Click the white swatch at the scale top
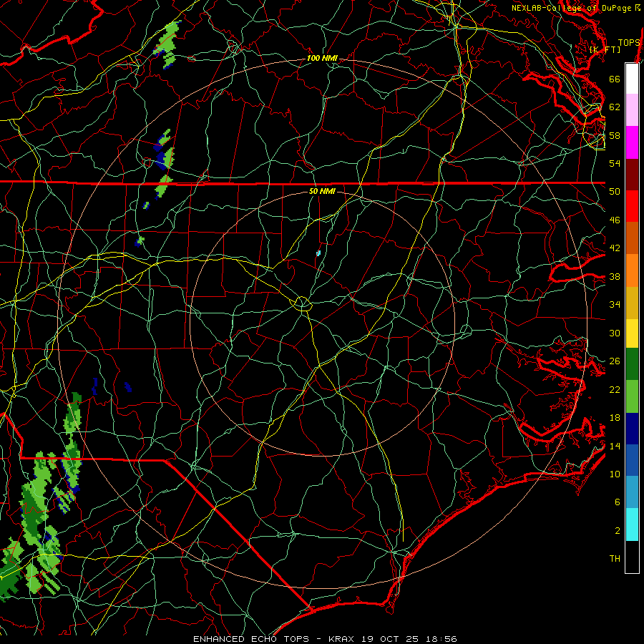The image size is (644, 644). click(632, 79)
